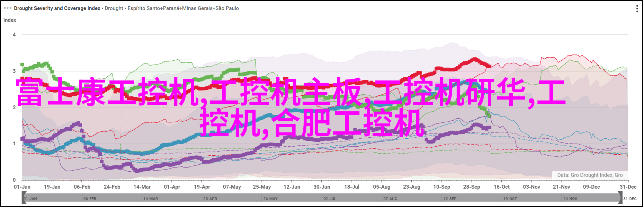Click the y-axis value 3

click(14, 71)
